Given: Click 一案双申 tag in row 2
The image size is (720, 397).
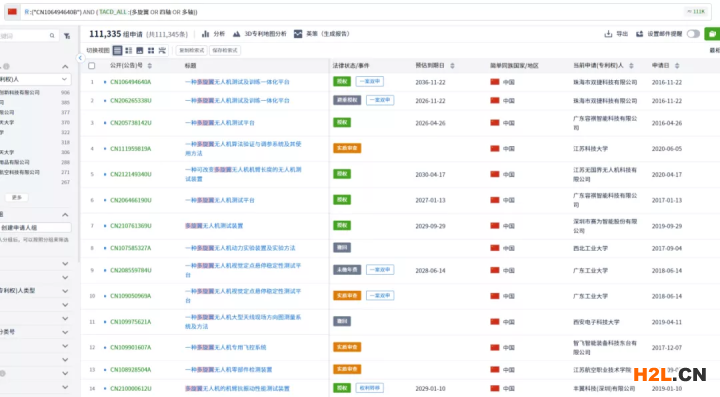Looking at the screenshot, I should click(380, 100).
